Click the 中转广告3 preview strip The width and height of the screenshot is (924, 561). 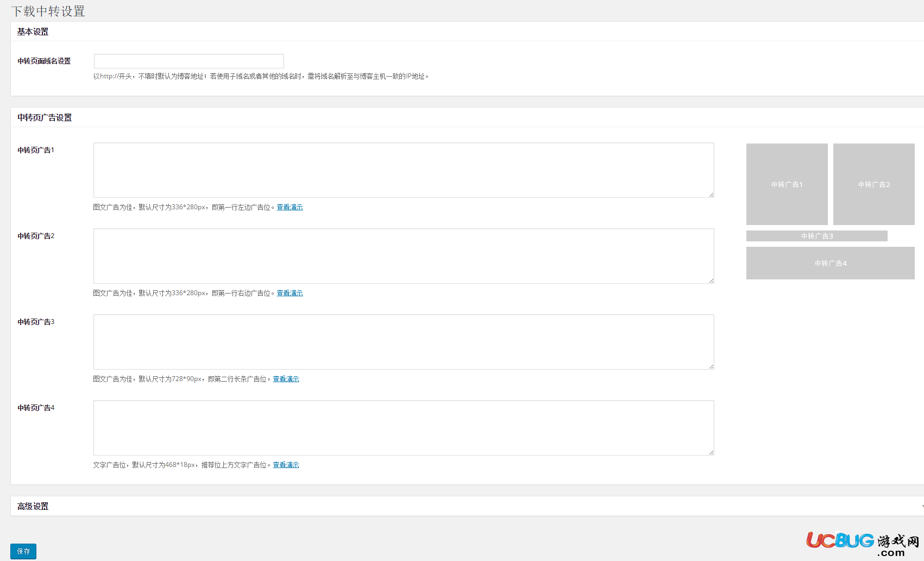(817, 236)
